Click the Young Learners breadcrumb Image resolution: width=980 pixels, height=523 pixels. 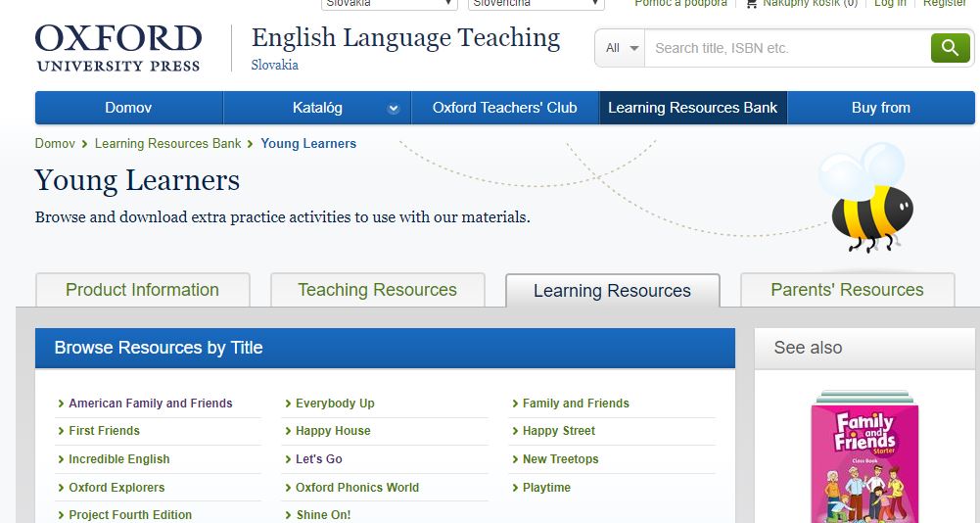tap(308, 143)
